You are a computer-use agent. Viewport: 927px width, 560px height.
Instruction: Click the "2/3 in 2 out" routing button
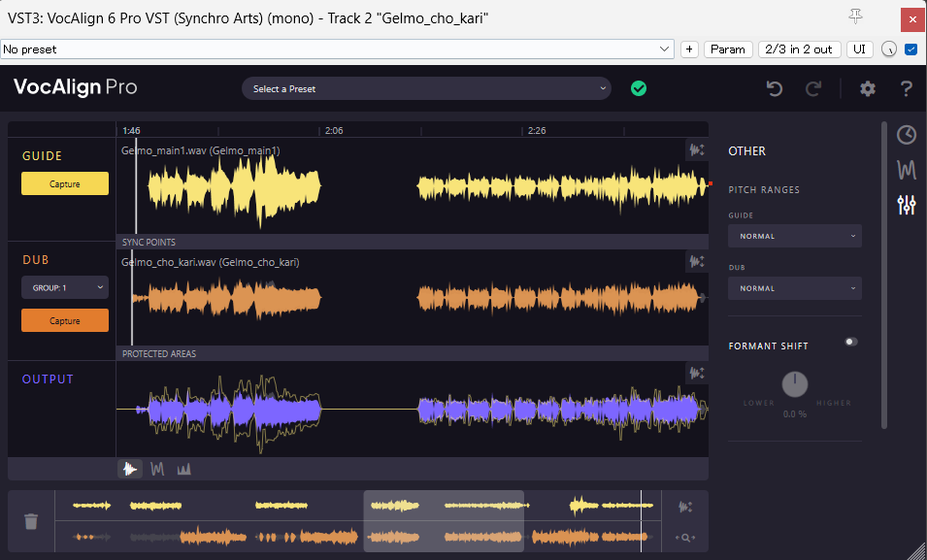[799, 49]
